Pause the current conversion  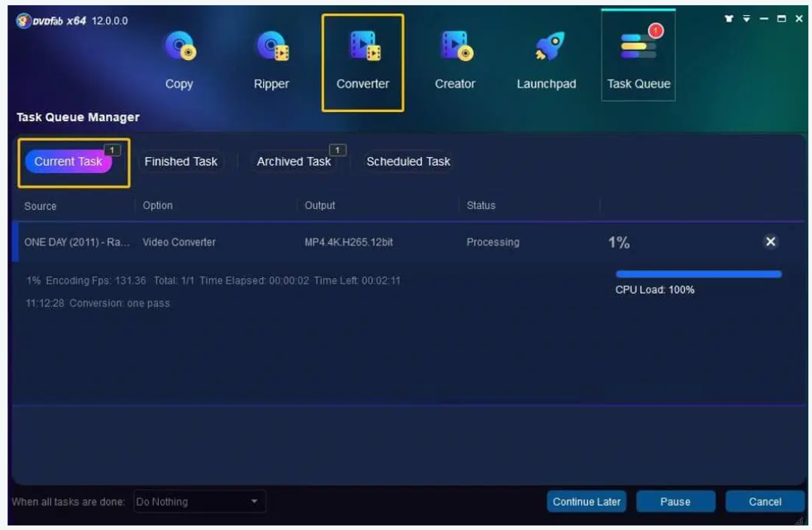click(675, 501)
